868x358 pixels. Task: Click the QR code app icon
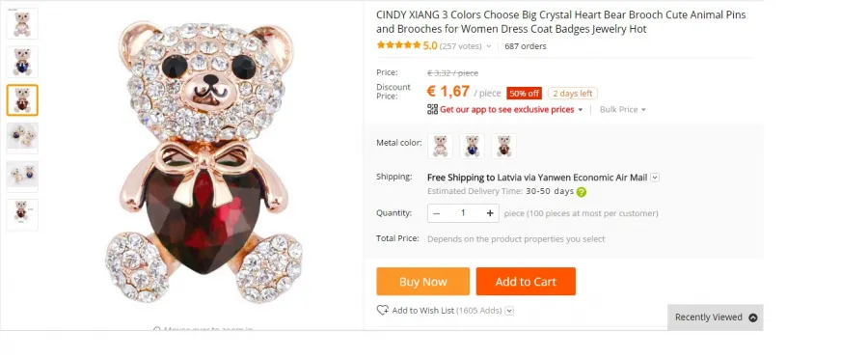(x=432, y=109)
